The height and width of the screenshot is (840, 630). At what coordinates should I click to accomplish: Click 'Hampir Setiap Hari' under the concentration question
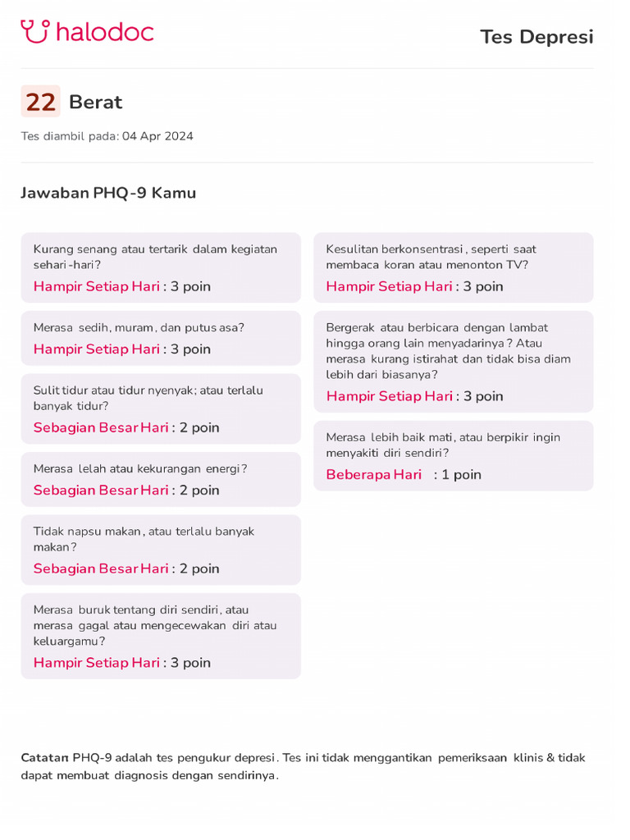(x=389, y=286)
